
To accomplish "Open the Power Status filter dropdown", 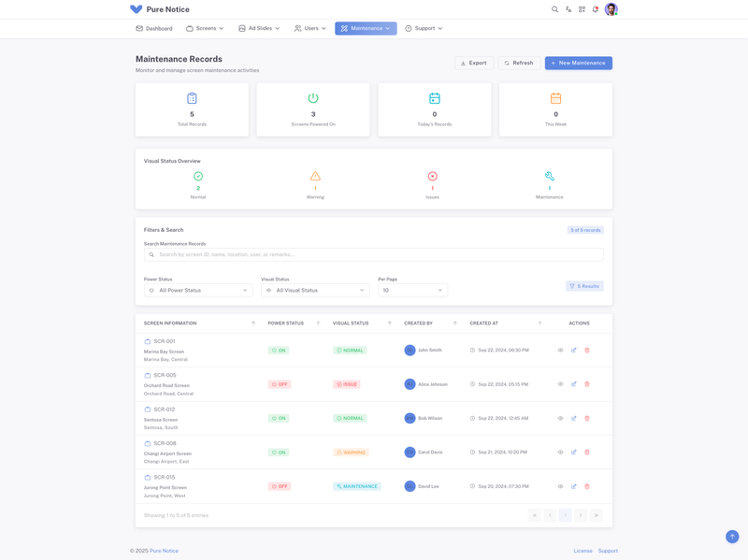I will click(198, 291).
